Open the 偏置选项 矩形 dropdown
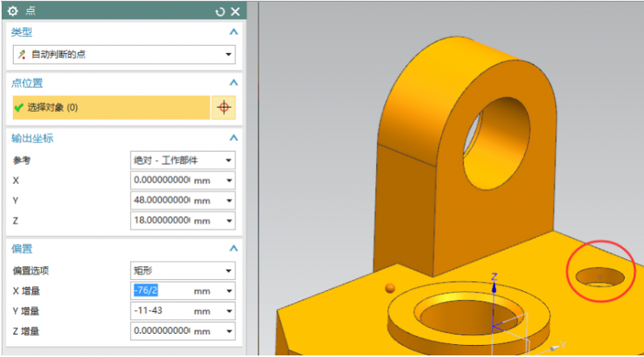The height and width of the screenshot is (357, 644). coord(229,271)
